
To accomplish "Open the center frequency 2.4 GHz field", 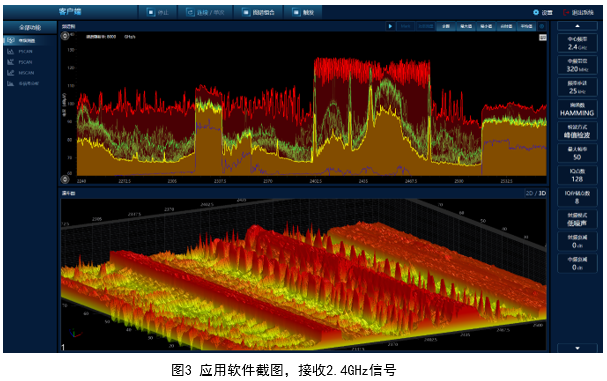I will click(577, 43).
